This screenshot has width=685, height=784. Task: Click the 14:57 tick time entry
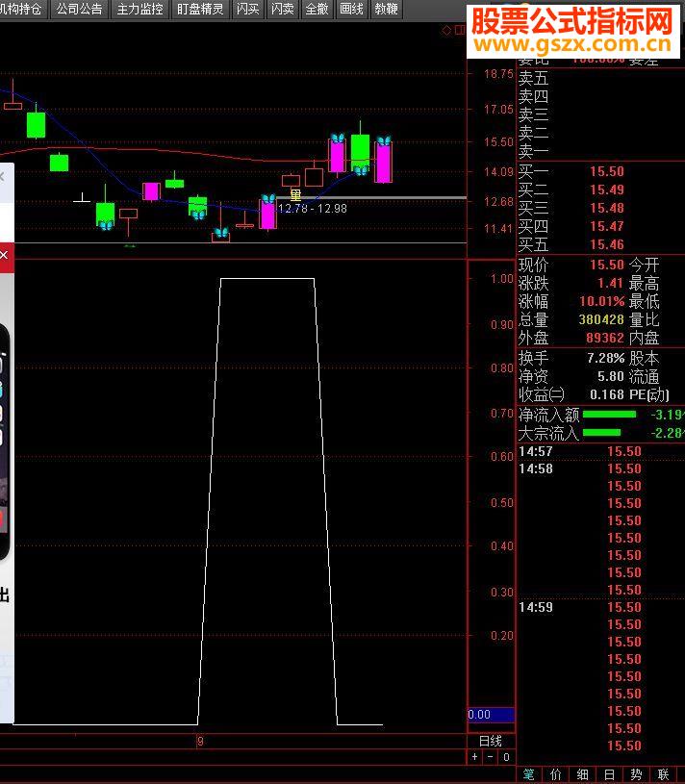[x=536, y=451]
